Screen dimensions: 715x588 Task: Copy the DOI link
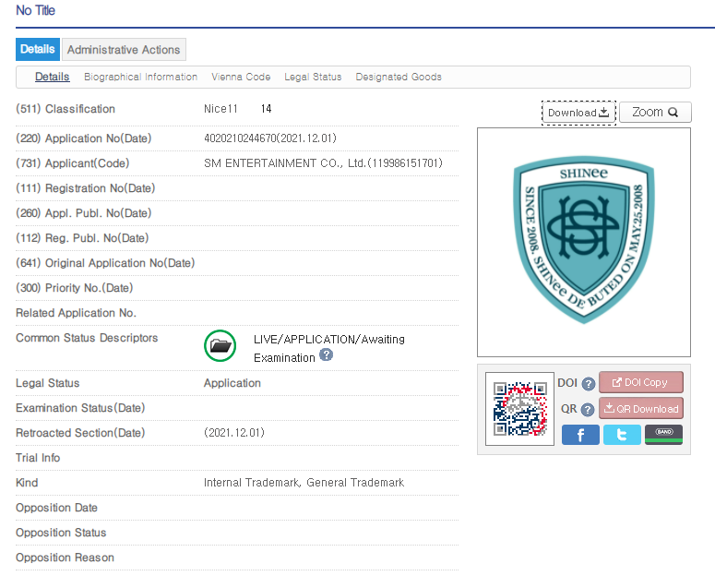pos(640,382)
